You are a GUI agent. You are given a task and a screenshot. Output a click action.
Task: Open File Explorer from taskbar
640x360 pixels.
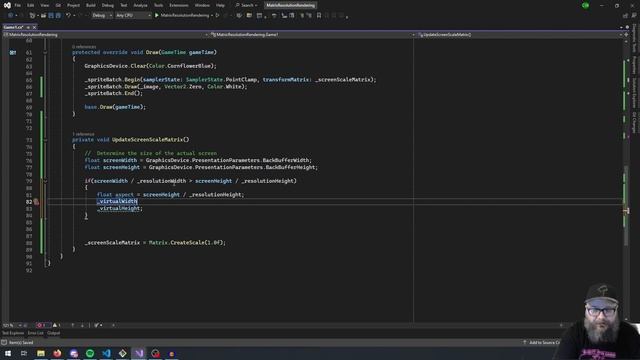click(x=41, y=353)
